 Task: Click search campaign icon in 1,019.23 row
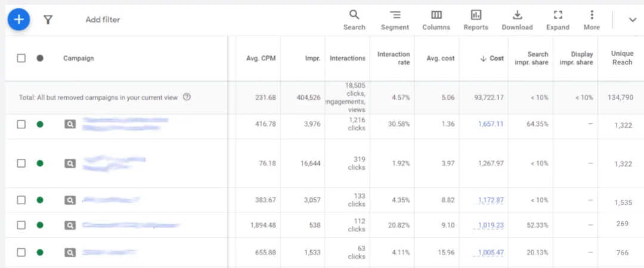(70, 225)
